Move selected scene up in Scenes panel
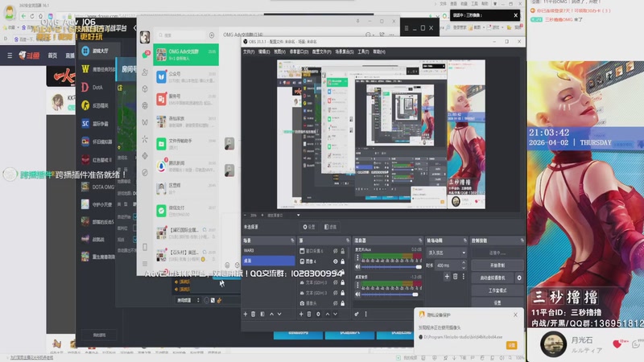 click(x=271, y=314)
